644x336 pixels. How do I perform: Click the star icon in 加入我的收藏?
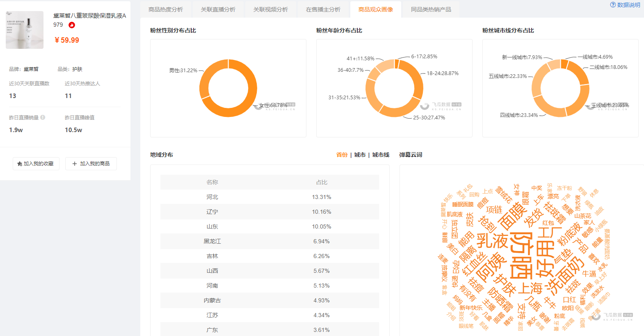pyautogui.click(x=20, y=164)
